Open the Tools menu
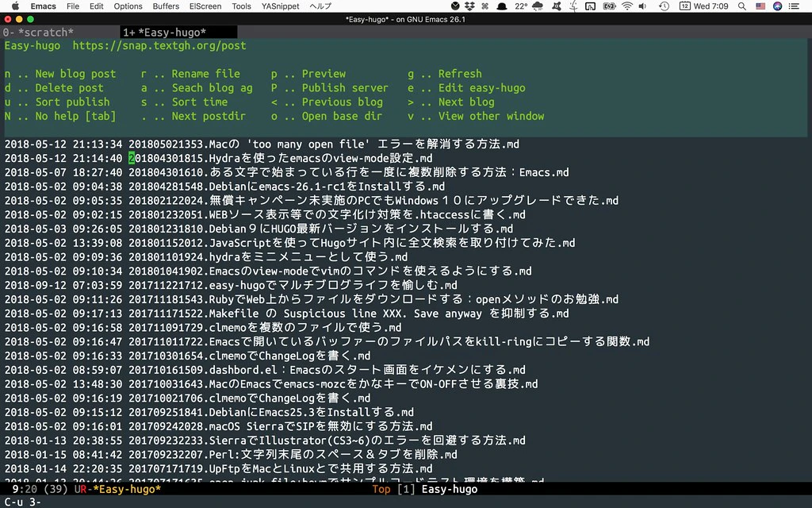This screenshot has width=812, height=508. [241, 6]
